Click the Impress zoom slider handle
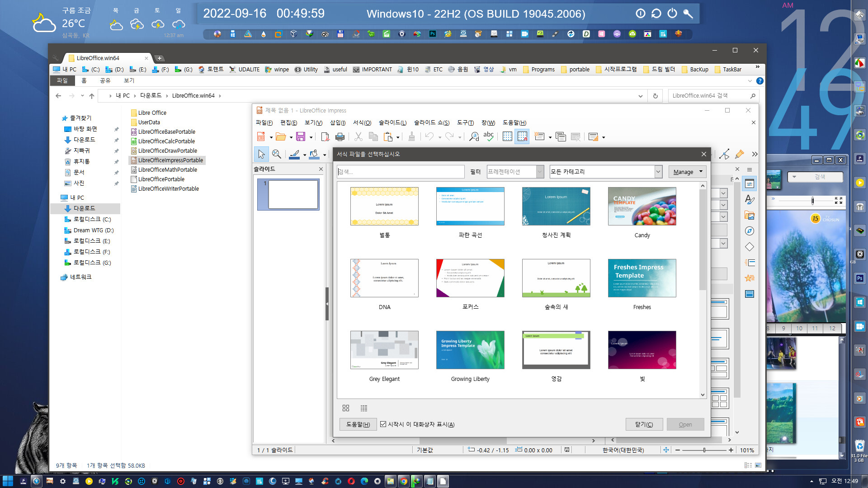 coord(704,450)
